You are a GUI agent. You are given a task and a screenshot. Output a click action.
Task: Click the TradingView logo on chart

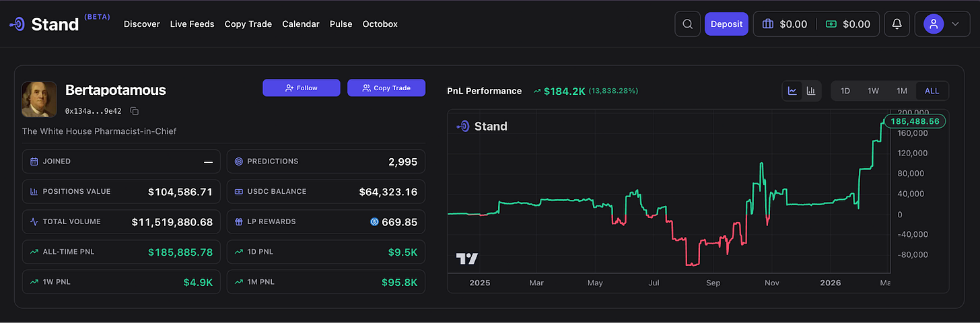click(466, 258)
